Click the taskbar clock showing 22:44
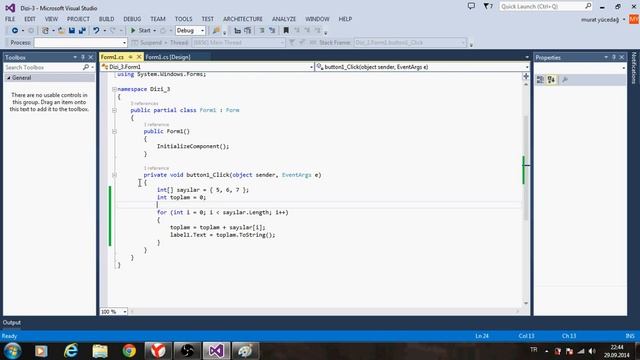640x360 pixels. click(617, 351)
